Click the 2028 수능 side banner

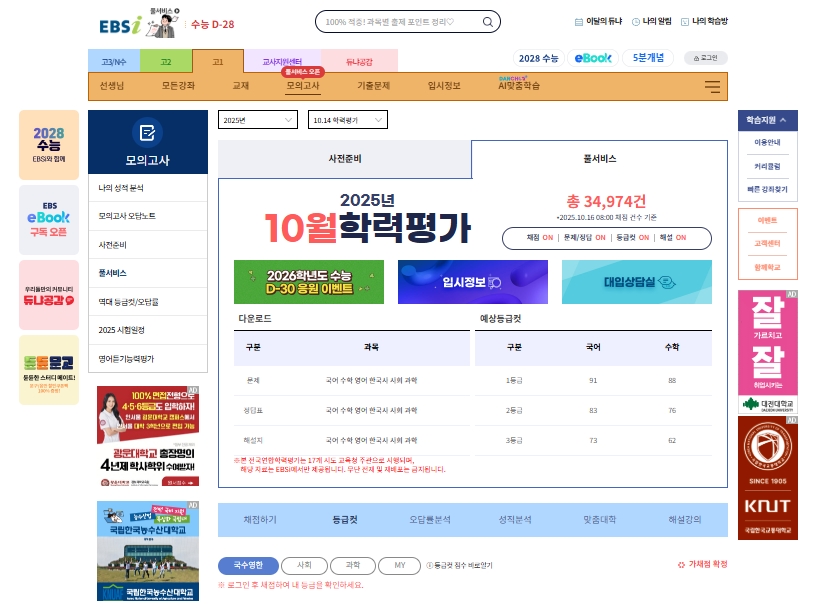pyautogui.click(x=49, y=145)
